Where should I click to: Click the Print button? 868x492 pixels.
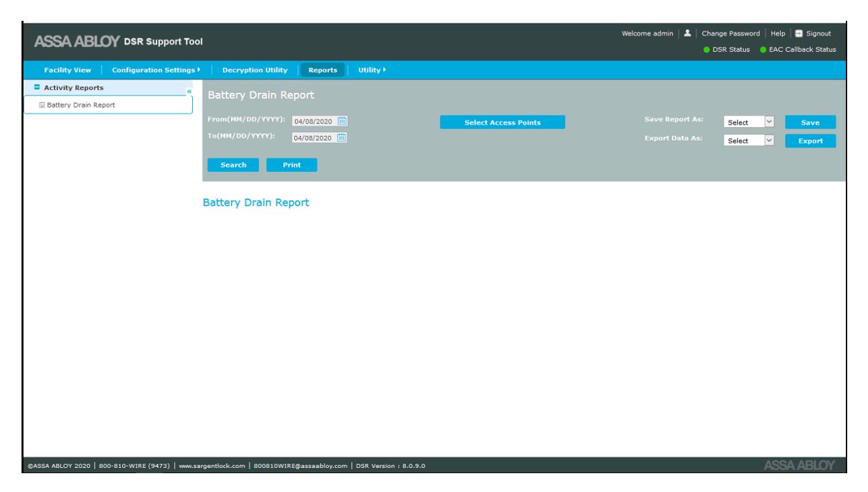pos(292,165)
